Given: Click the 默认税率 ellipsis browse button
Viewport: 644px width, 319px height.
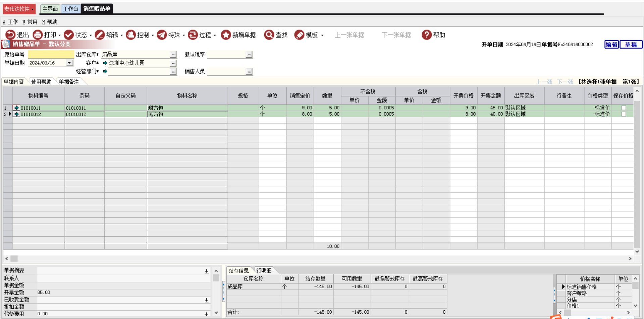Looking at the screenshot, I should click(249, 55).
